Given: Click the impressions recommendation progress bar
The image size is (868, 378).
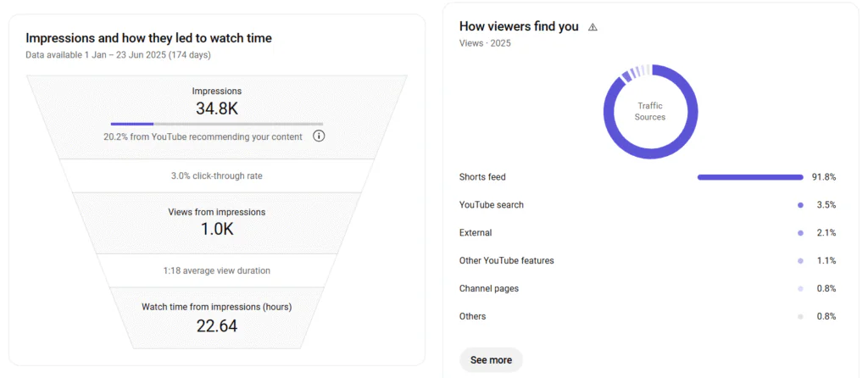Looking at the screenshot, I should point(217,124).
